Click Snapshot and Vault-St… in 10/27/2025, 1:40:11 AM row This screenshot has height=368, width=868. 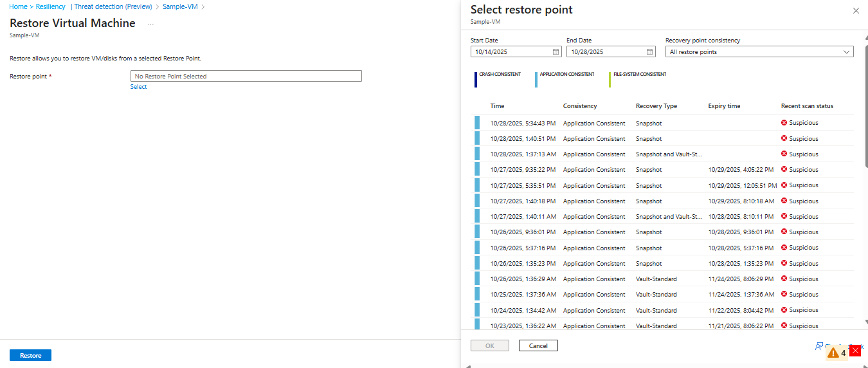tap(669, 216)
